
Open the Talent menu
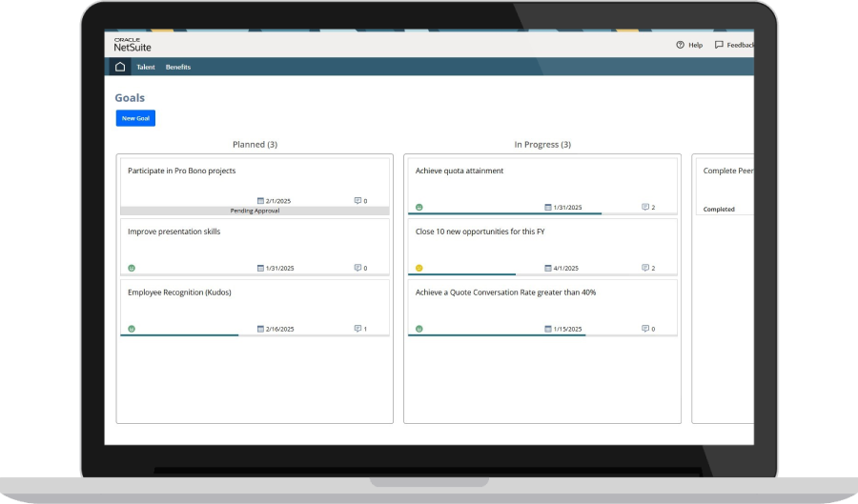(x=146, y=67)
